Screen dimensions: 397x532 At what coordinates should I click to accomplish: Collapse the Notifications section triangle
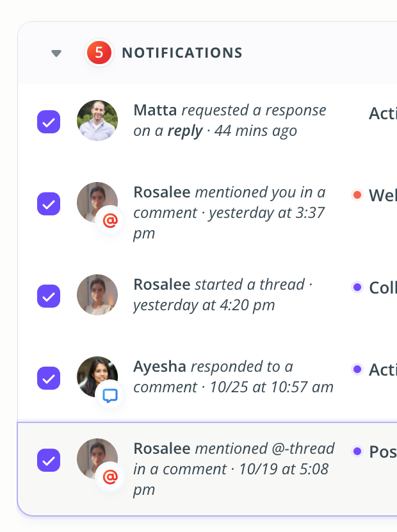(x=56, y=53)
